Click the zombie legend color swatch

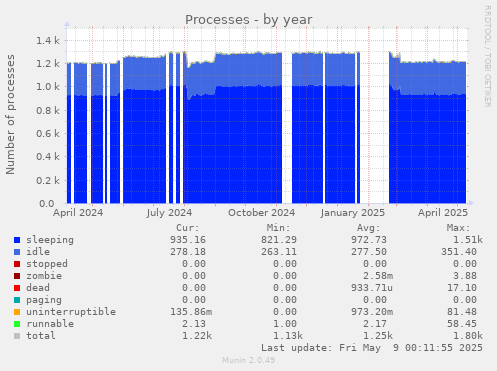17,276
